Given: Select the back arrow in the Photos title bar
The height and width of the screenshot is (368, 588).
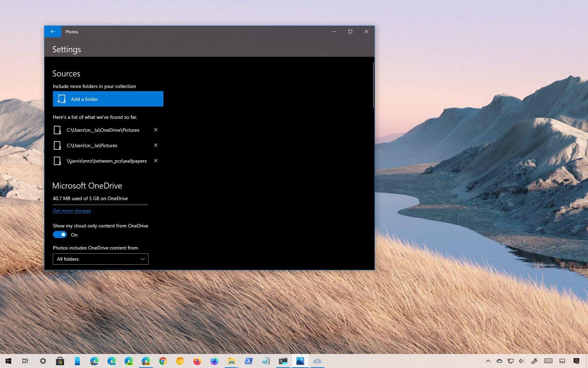Looking at the screenshot, I should [52, 32].
